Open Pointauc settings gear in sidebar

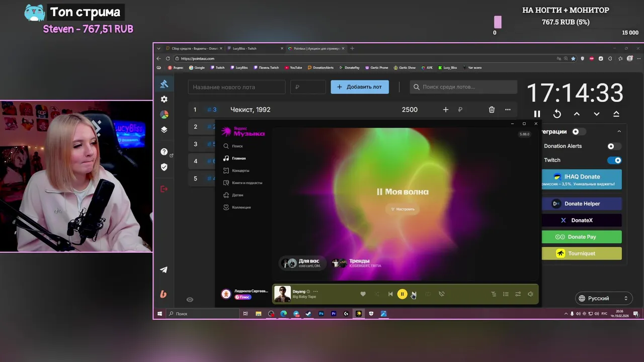pyautogui.click(x=164, y=100)
